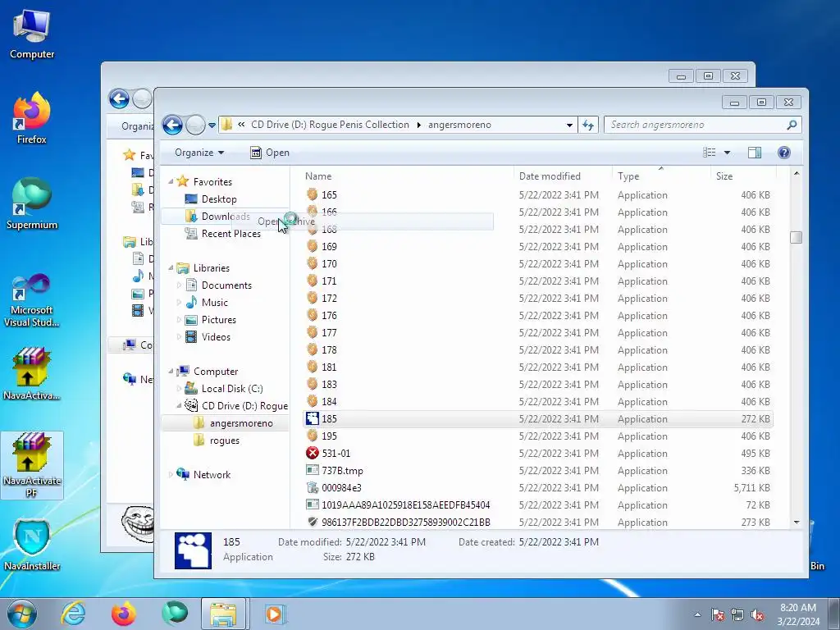Viewport: 840px width, 630px height.
Task: Go back in the angersmoreno window
Action: (172, 125)
